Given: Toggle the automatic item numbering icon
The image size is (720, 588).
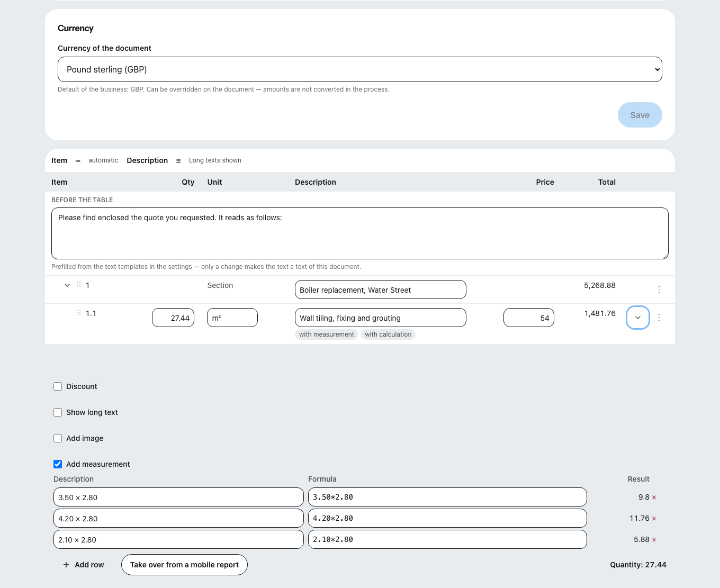Looking at the screenshot, I should tap(78, 161).
